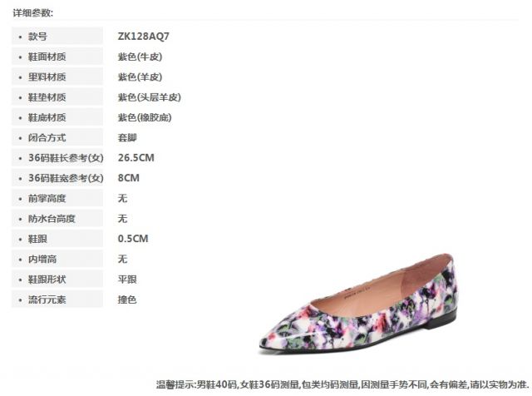This screenshot has width=532, height=396.
Task: Click the 防水台高度 label
Action: (x=52, y=219)
